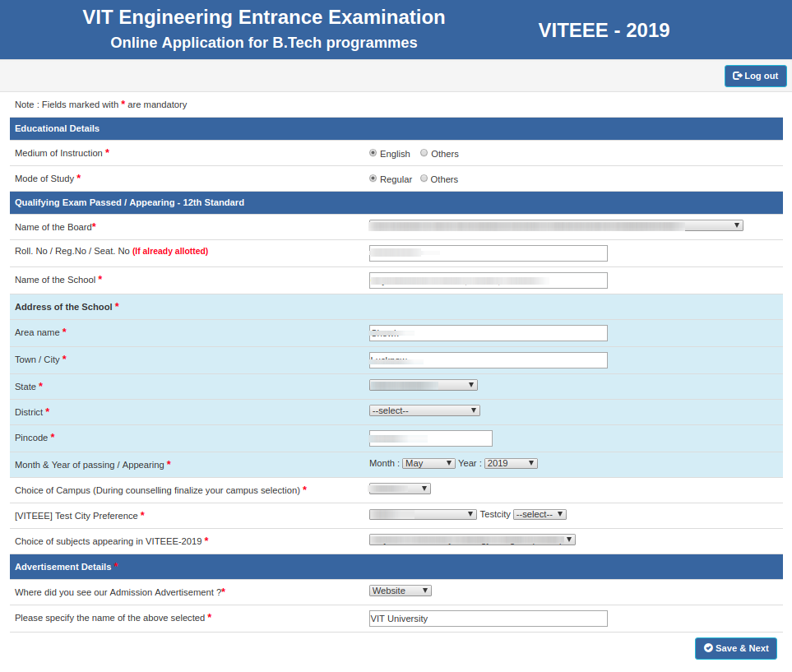This screenshot has width=792, height=672.
Task: Open the Year of passing dropdown
Action: click(511, 462)
